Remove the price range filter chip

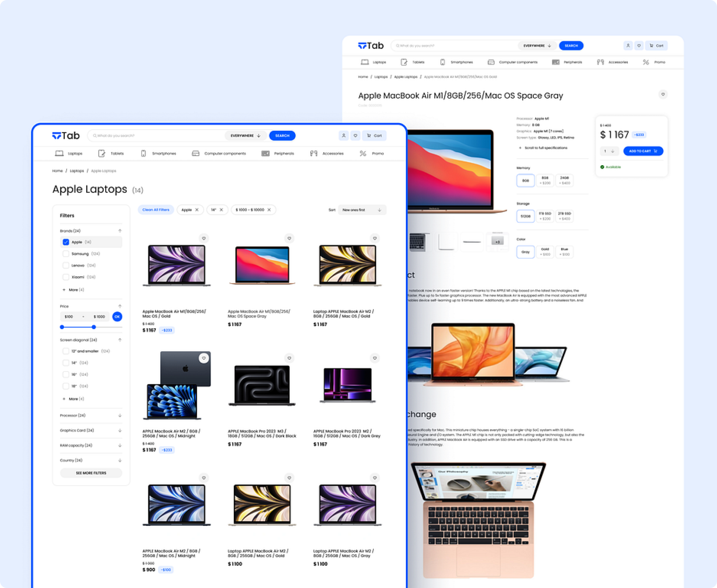(269, 210)
